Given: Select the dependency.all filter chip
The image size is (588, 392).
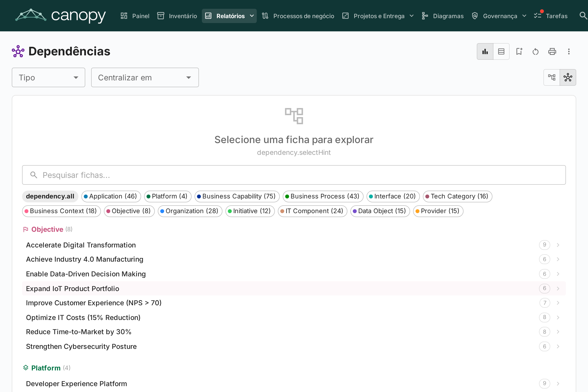Looking at the screenshot, I should tap(50, 196).
